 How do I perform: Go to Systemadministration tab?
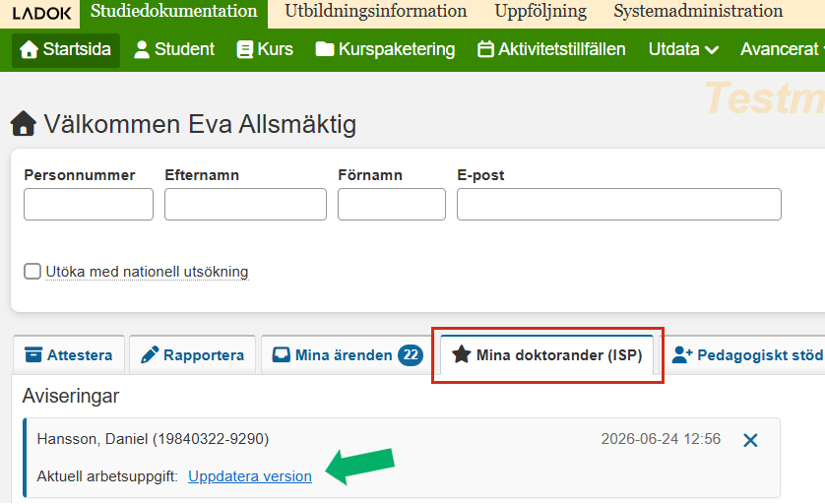698,11
